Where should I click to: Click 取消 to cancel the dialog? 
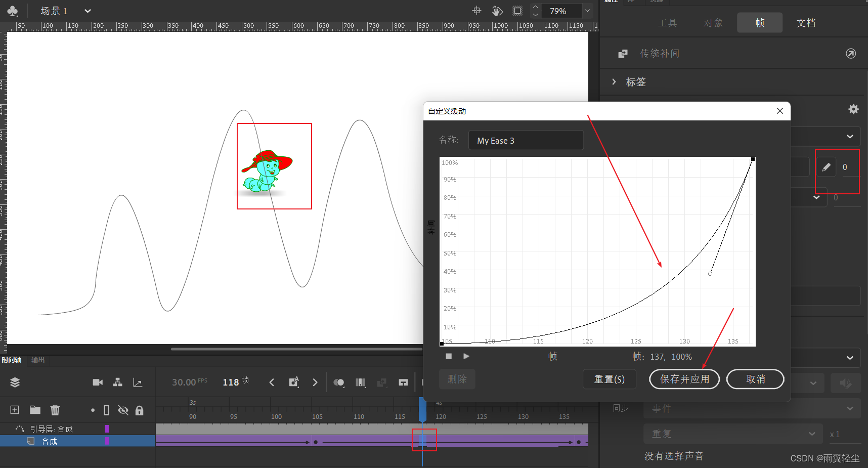click(x=755, y=379)
